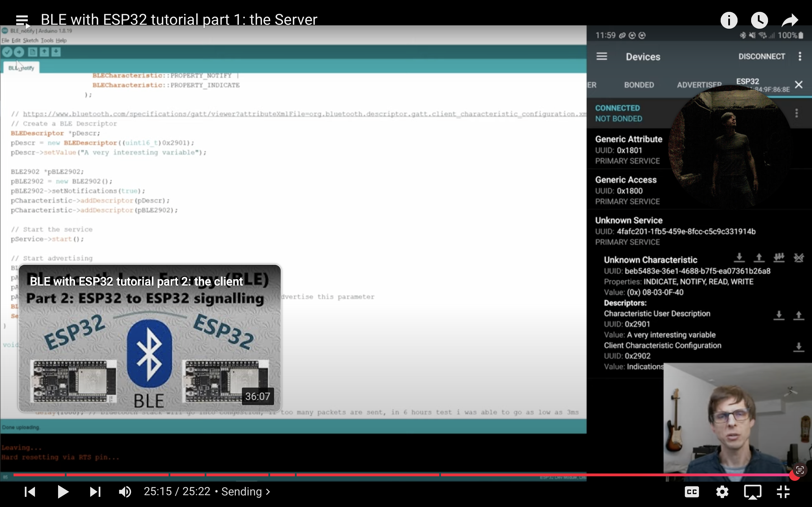Skip to the next video
Viewport: 812px width, 507px height.
point(95,492)
